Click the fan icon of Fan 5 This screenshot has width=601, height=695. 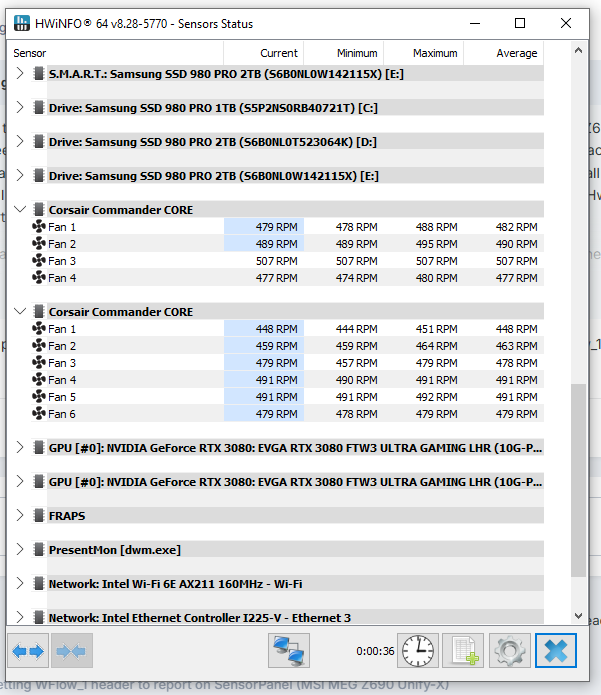(x=39, y=396)
